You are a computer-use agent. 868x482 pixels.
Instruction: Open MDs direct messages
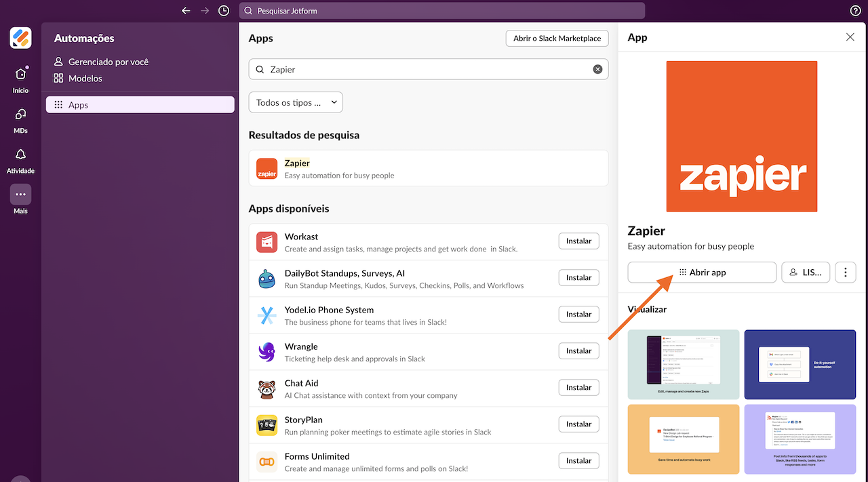click(20, 115)
